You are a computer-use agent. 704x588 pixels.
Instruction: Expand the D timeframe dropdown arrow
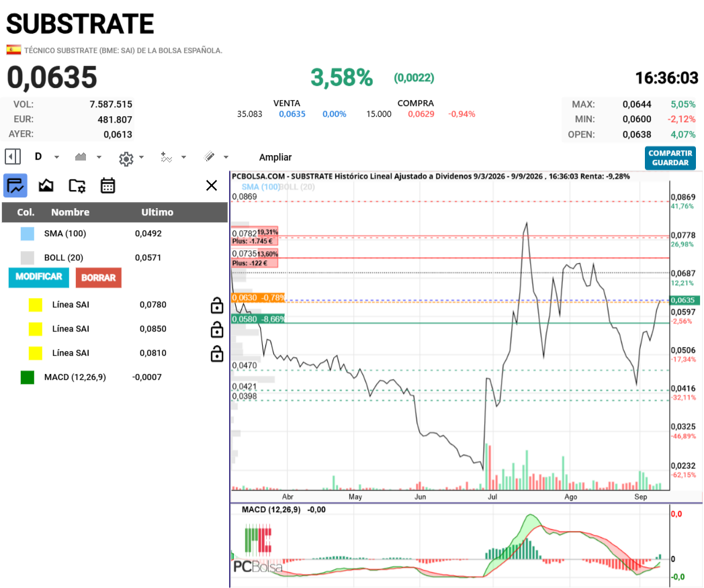(x=56, y=157)
